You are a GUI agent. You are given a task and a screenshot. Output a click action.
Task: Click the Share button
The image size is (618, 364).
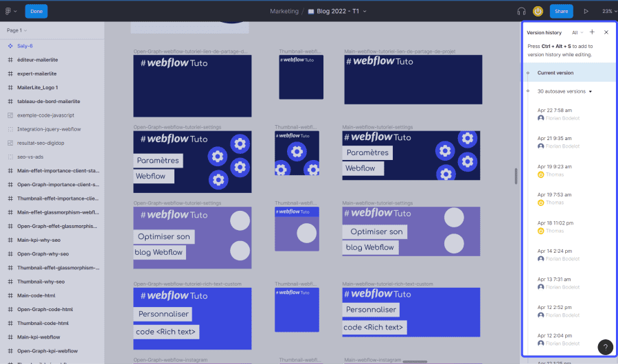click(561, 12)
